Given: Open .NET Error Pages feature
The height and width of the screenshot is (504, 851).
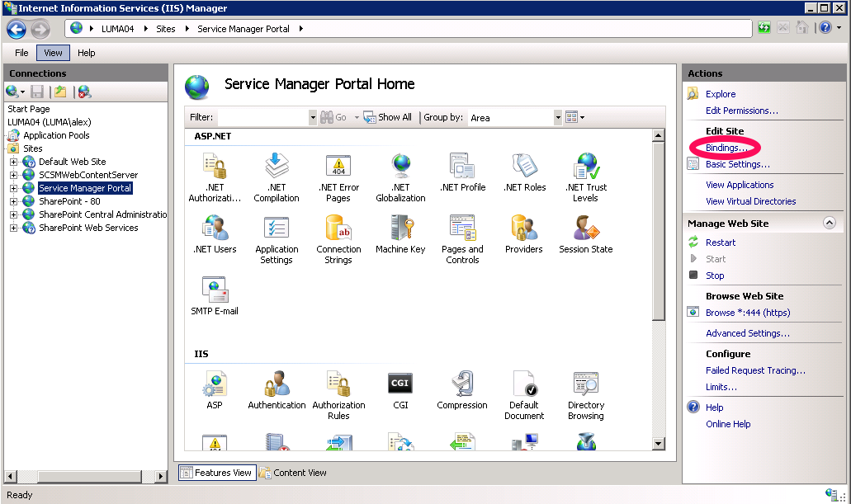Looking at the screenshot, I should 338,177.
